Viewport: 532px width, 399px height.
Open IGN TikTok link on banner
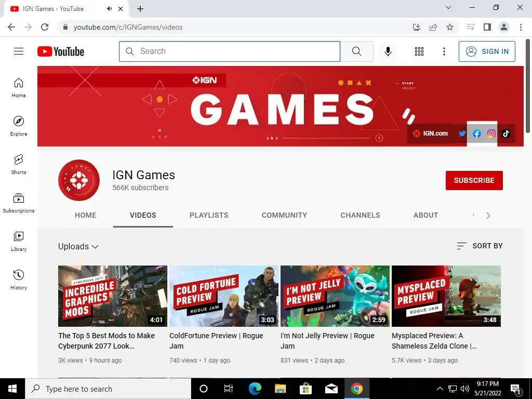506,134
